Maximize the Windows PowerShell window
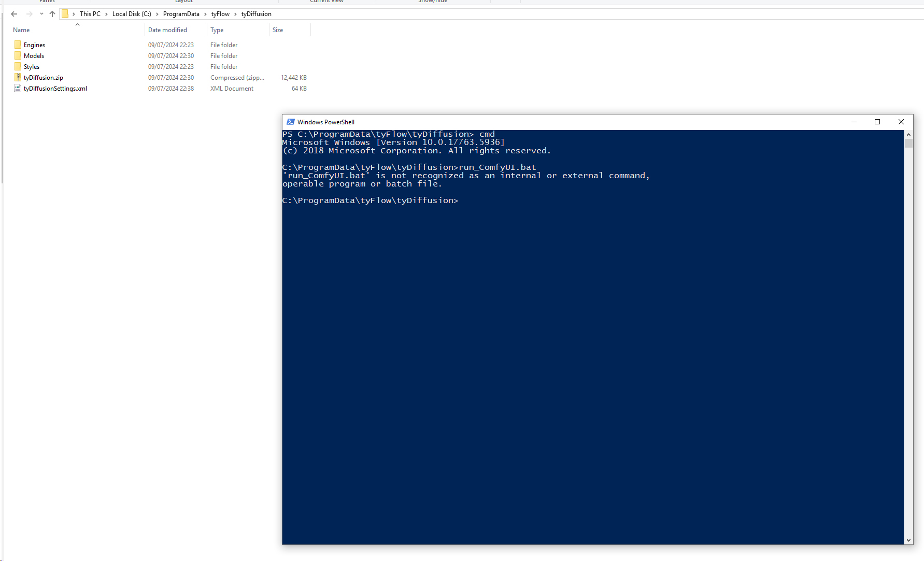Image resolution: width=924 pixels, height=561 pixels. pos(877,122)
